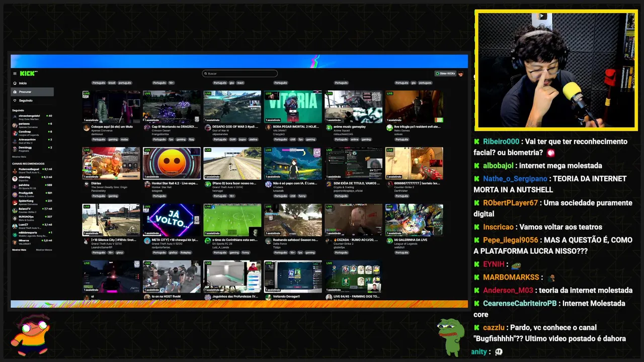Open BORA PEGAR IMORTAL 2 stream thumbnail

[293, 107]
